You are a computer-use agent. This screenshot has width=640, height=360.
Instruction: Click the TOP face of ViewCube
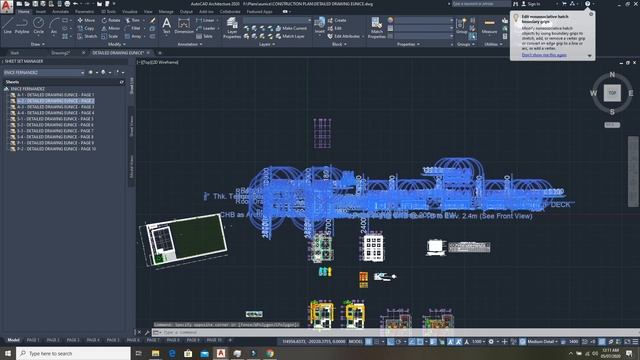pos(612,93)
